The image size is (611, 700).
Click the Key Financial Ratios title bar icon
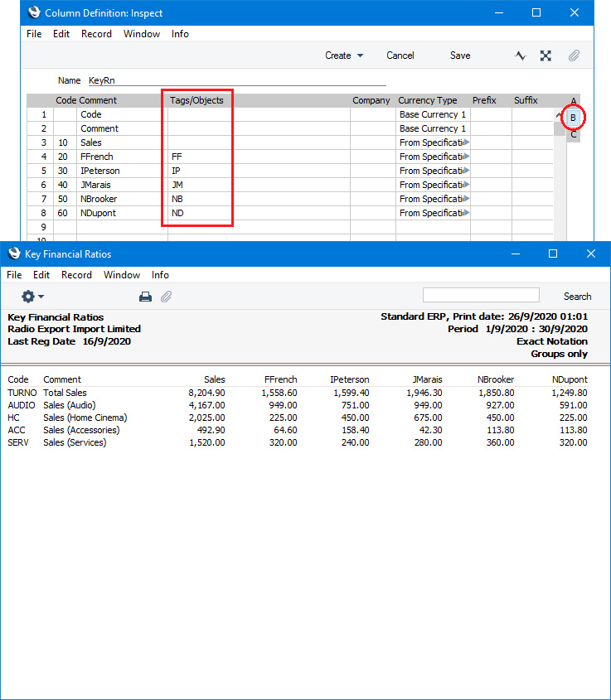coord(12,254)
